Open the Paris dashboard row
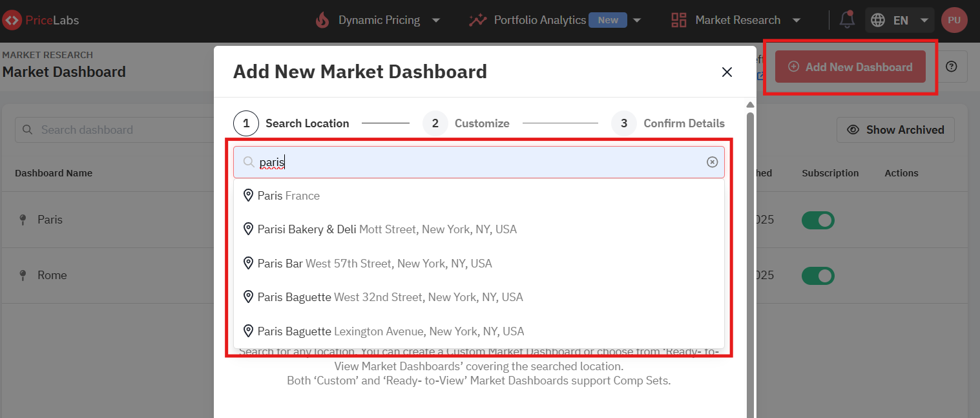Viewport: 980px width, 418px height. [x=50, y=220]
